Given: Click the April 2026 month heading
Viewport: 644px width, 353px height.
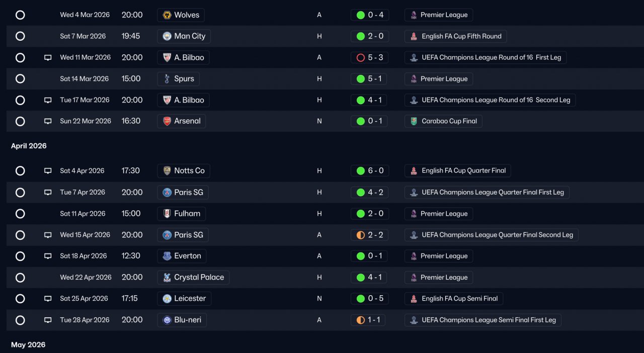Looking at the screenshot, I should [29, 146].
